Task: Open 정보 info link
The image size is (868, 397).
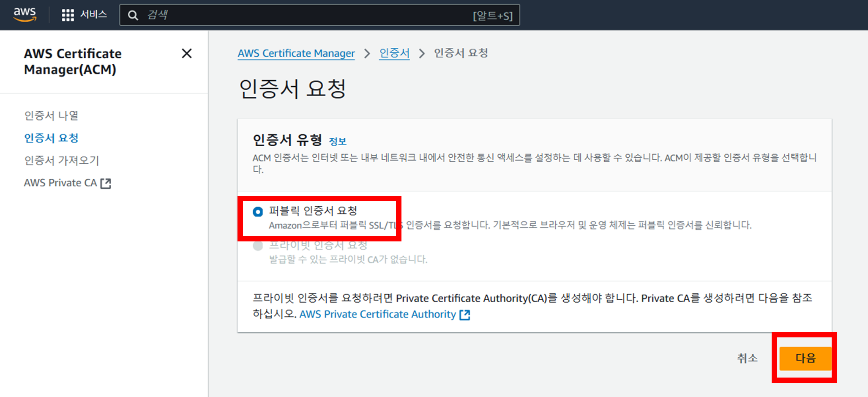Action: [338, 141]
